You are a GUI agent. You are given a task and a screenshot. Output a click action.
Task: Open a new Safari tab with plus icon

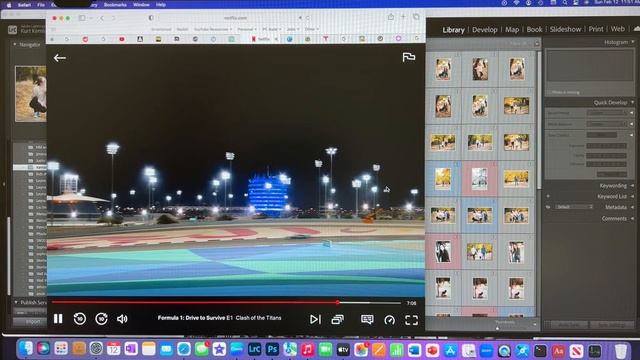[x=403, y=17]
